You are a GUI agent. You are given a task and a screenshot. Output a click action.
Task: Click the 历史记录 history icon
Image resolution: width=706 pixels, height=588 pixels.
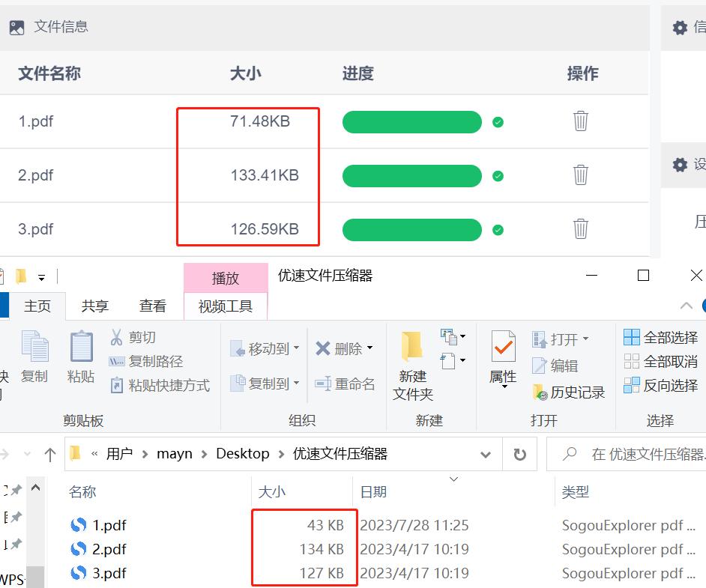538,392
